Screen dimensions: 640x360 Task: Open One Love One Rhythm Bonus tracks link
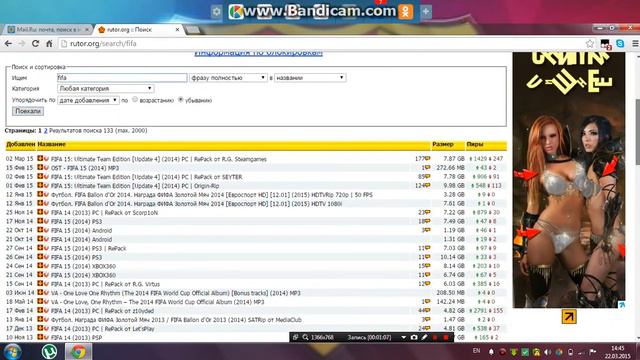pos(176,293)
